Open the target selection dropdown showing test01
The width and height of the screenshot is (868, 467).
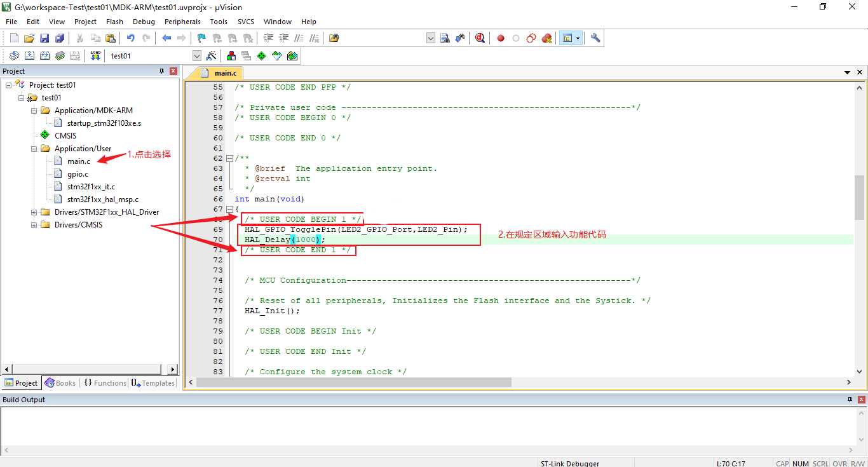point(196,56)
